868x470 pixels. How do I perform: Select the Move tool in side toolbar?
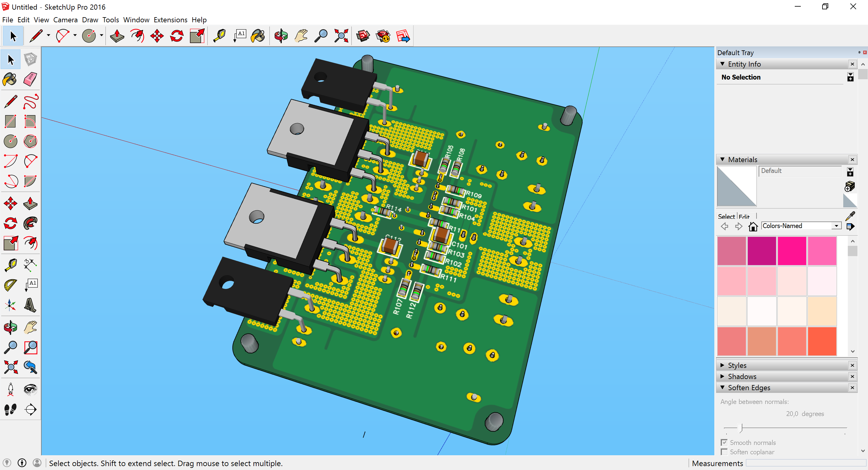[11, 203]
